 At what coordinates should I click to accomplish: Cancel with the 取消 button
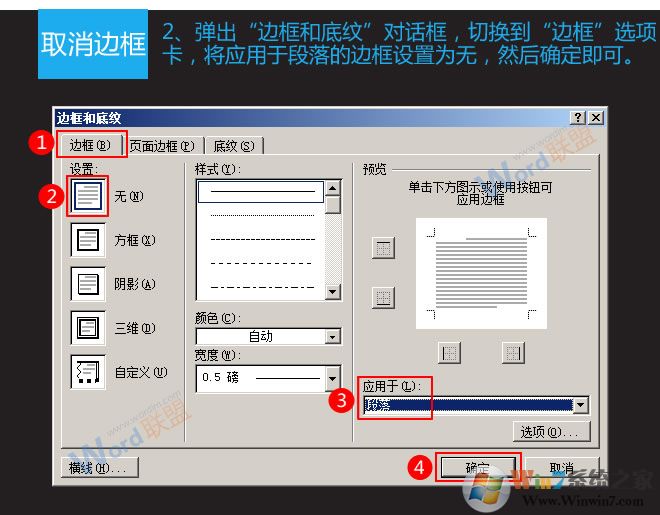pos(562,467)
